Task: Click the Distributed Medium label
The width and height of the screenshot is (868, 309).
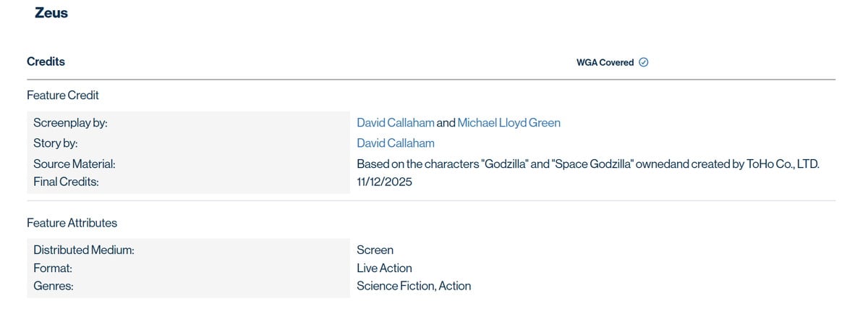Action: 84,250
